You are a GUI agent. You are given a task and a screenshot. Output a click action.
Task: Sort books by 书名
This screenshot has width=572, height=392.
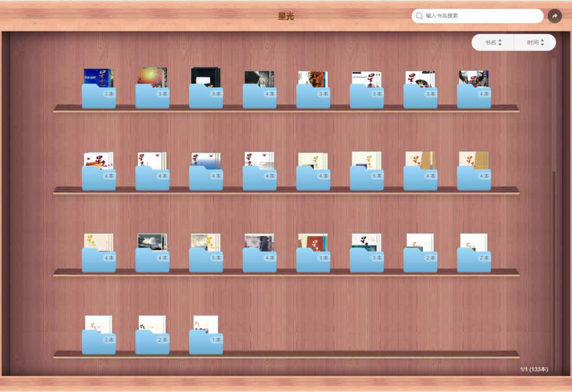click(490, 42)
